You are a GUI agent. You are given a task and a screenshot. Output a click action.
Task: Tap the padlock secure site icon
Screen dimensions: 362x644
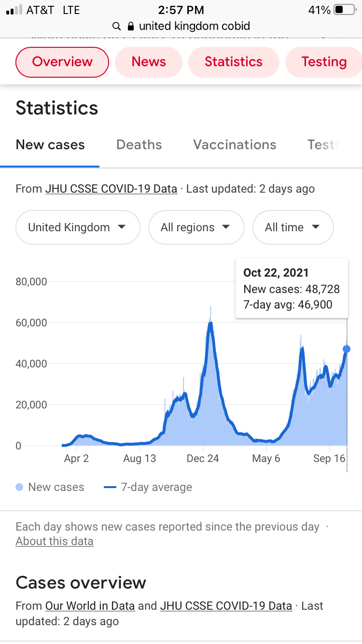point(130,26)
